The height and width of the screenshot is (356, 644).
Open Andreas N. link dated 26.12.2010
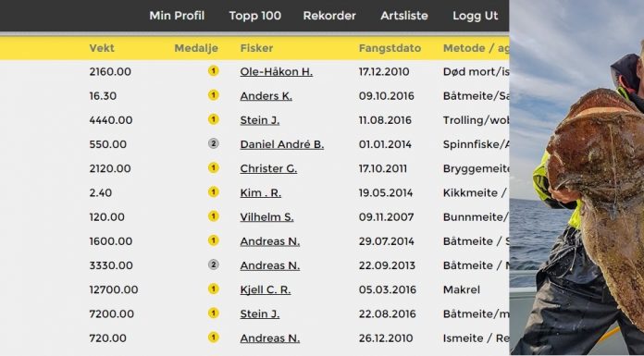coord(270,338)
